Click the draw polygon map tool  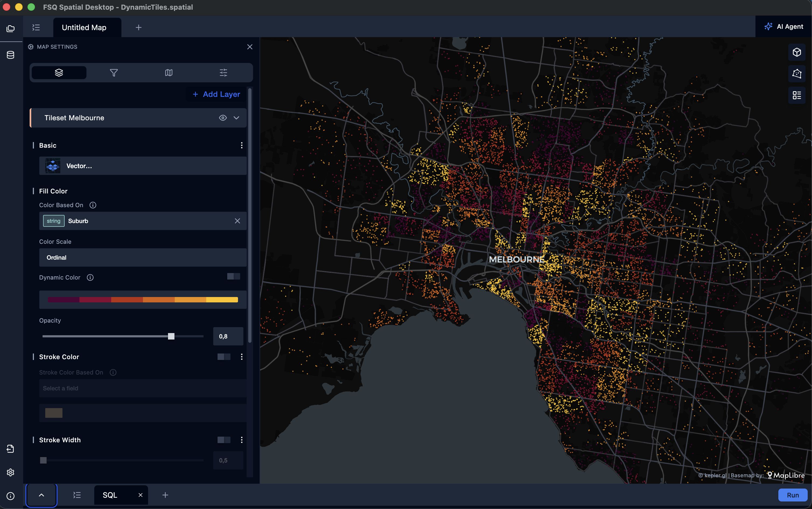pos(796,74)
